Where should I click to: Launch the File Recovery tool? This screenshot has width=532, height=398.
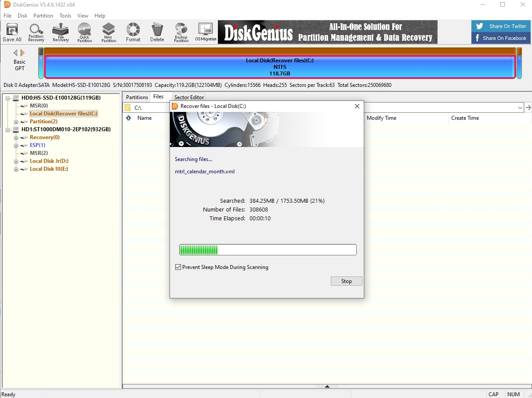click(x=61, y=32)
